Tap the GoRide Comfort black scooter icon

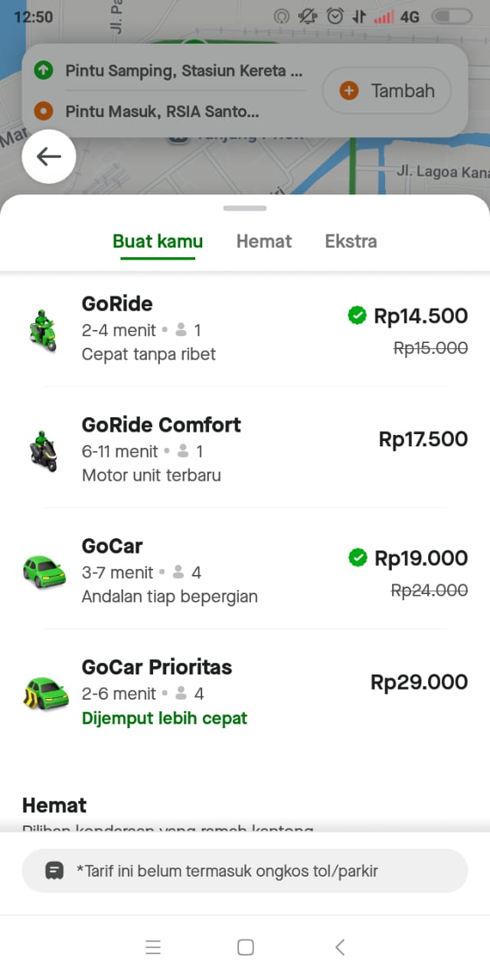click(44, 450)
